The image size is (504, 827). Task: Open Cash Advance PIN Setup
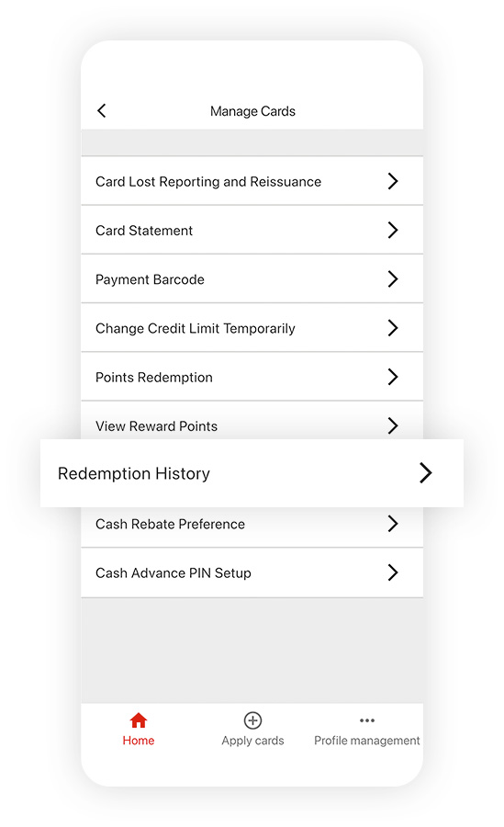click(252, 572)
